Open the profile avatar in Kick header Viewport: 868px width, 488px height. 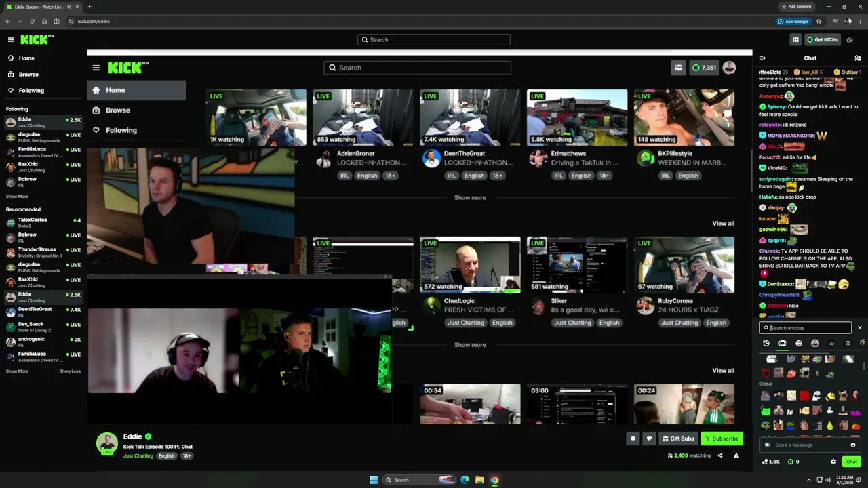tap(850, 40)
